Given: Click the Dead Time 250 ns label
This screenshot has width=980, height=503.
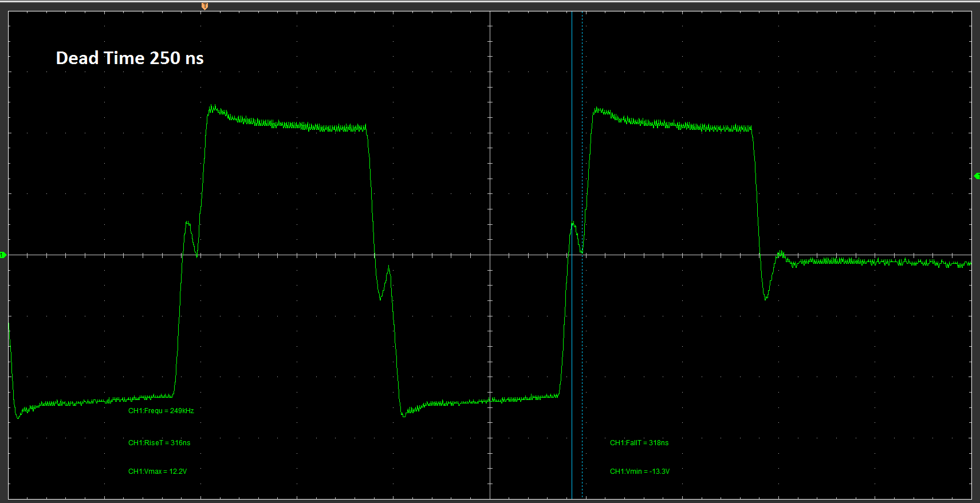Looking at the screenshot, I should 130,58.
